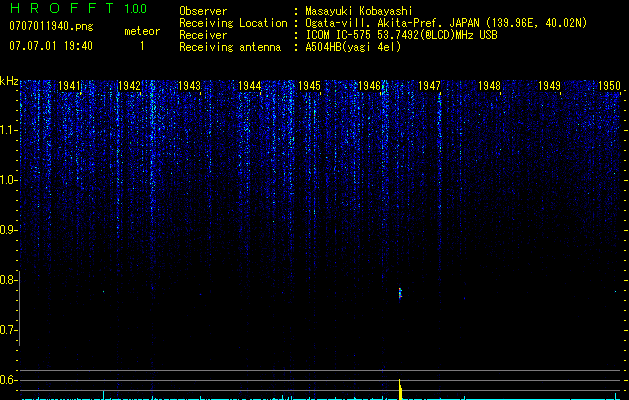The image size is (629, 400).
Task: Click the 0.8 kHz axis label
Action: (x=9, y=280)
